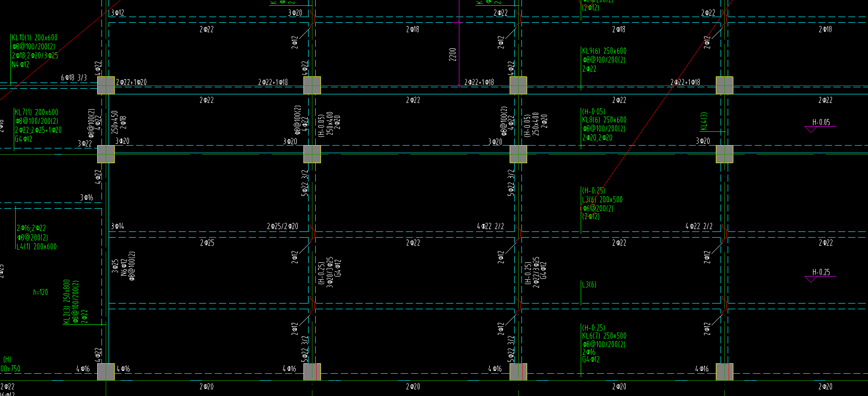This screenshot has height=396, width=868.
Task: Select the standalone "L3(6)" label
Action: click(x=589, y=285)
